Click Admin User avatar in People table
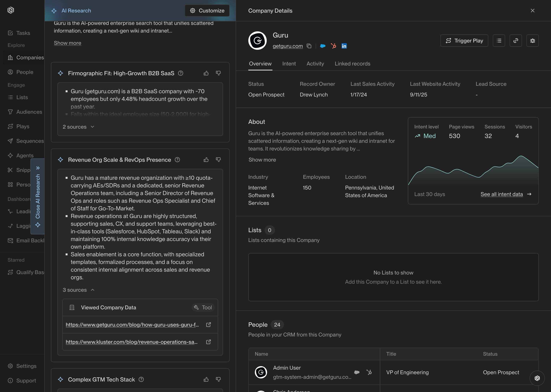 [x=261, y=372]
